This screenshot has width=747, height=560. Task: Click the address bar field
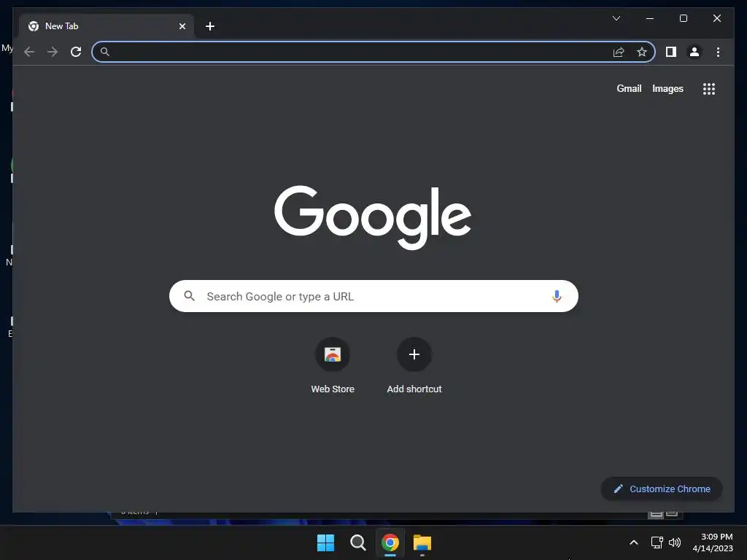pyautogui.click(x=373, y=52)
